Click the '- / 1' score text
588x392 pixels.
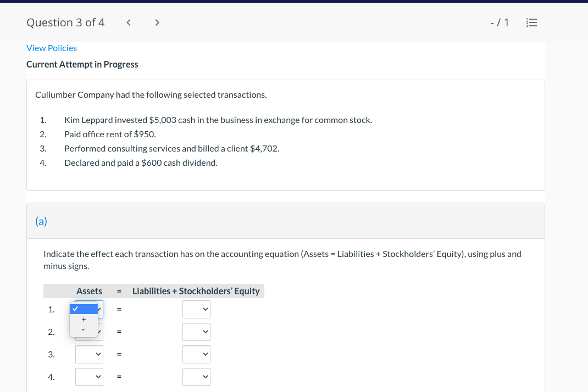[x=500, y=23]
